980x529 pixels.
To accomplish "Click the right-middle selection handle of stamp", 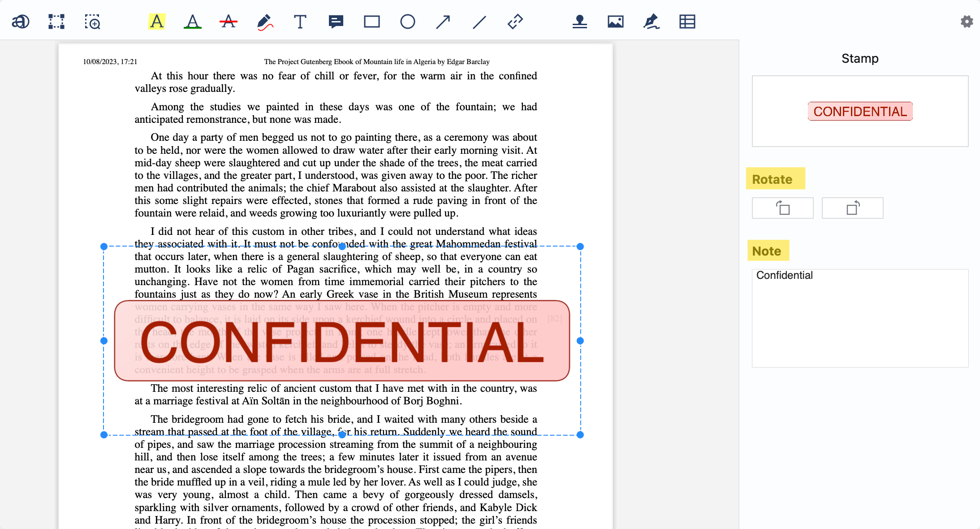I will 580,341.
